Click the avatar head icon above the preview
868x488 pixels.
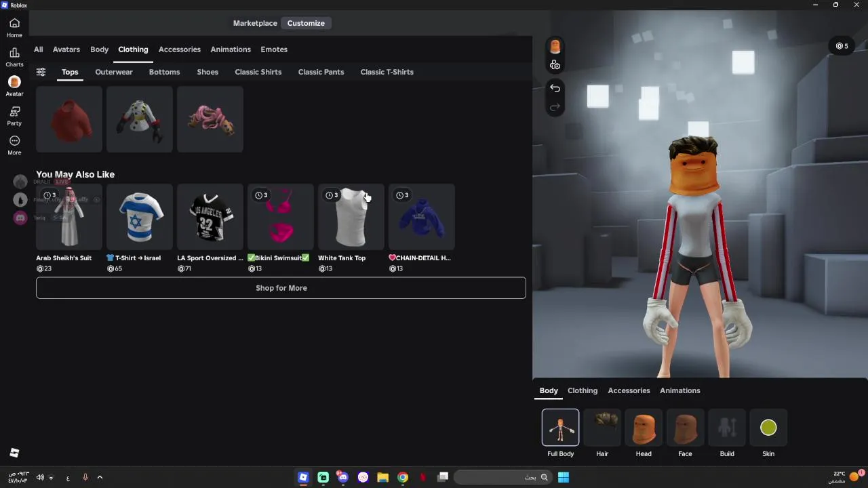click(x=555, y=47)
